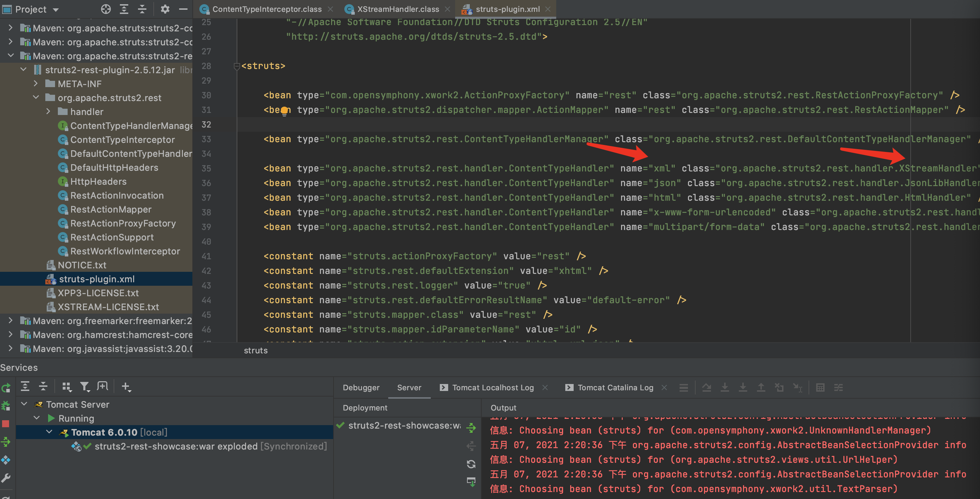Screen dimensions: 980x499
Task: Click the struts breadcrumb below the editor
Action: point(256,350)
